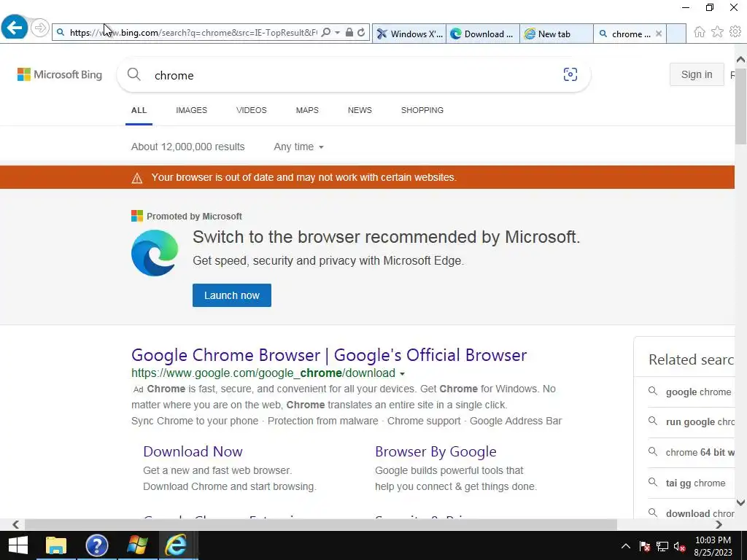
Task: Click the Microsoft Bing logo
Action: click(x=60, y=75)
